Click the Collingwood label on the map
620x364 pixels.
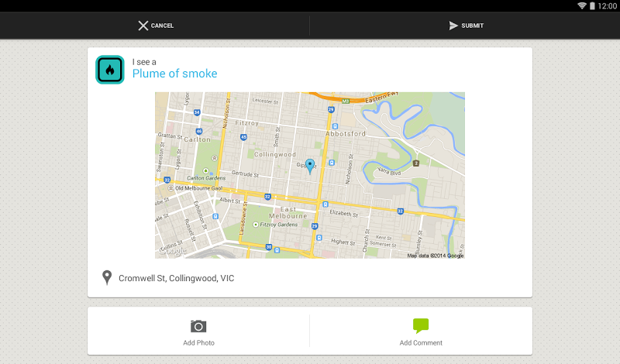click(x=275, y=154)
